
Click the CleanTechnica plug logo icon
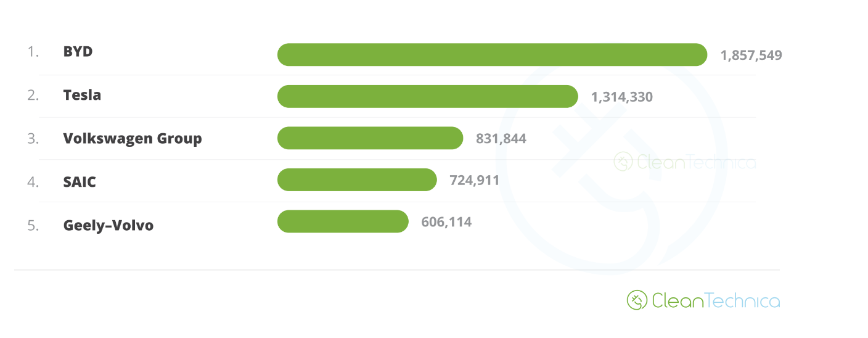click(x=637, y=300)
